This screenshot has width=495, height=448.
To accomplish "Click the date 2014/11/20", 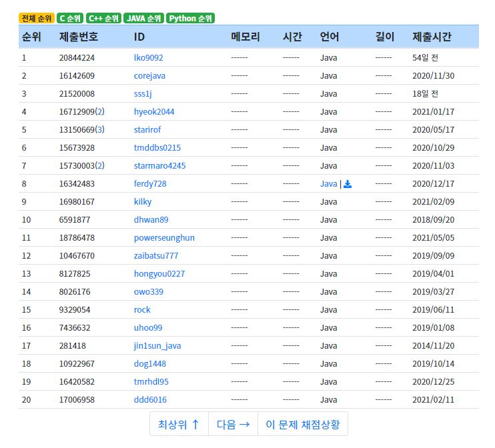I will 434,346.
